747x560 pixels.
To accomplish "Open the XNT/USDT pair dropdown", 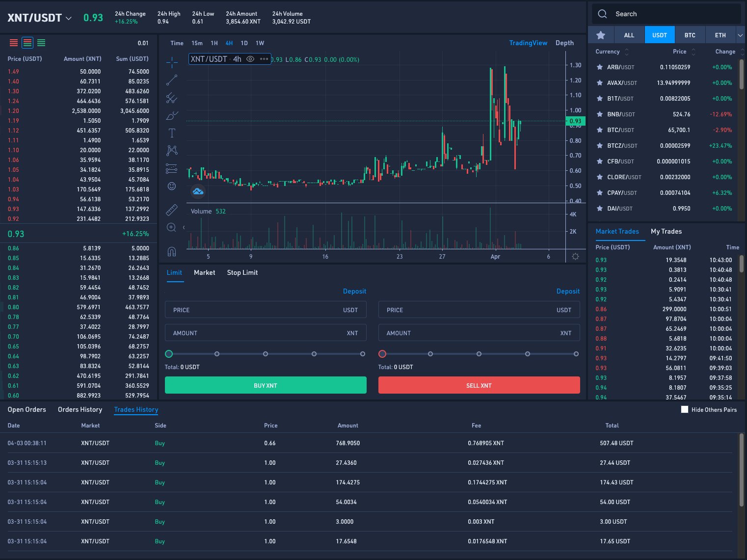I will pyautogui.click(x=69, y=18).
